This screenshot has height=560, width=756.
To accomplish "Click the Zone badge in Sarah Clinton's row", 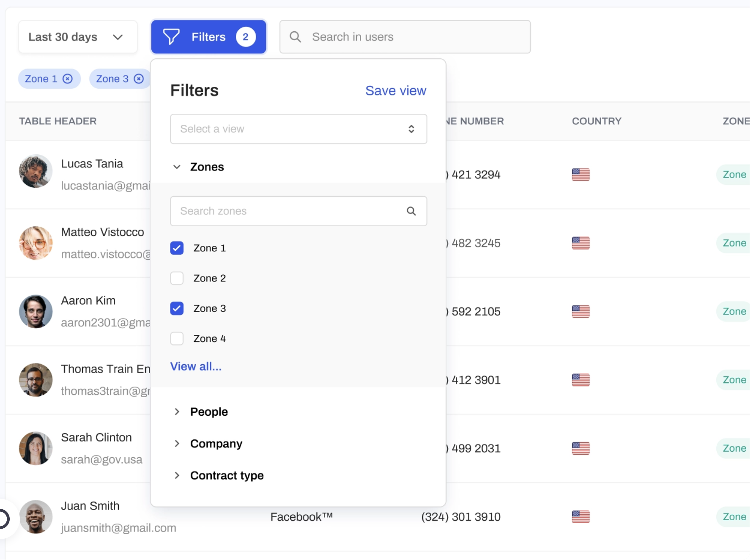I will (734, 448).
